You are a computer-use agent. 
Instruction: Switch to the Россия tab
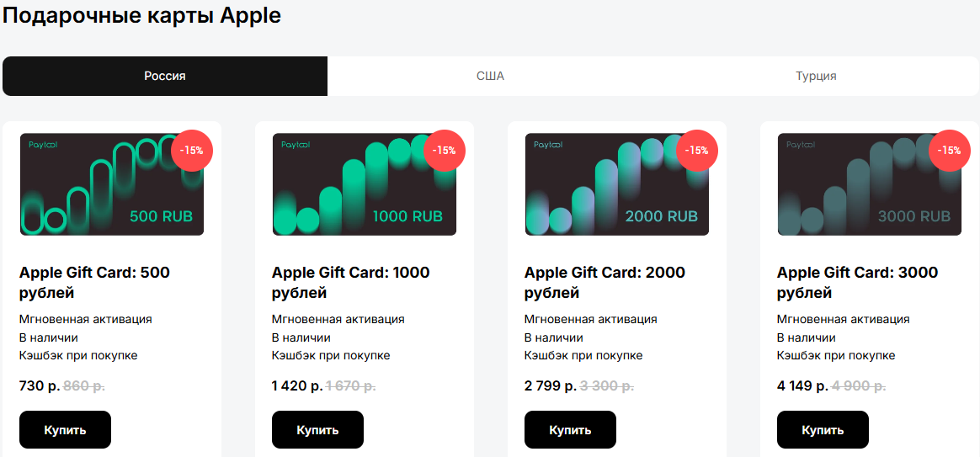165,76
